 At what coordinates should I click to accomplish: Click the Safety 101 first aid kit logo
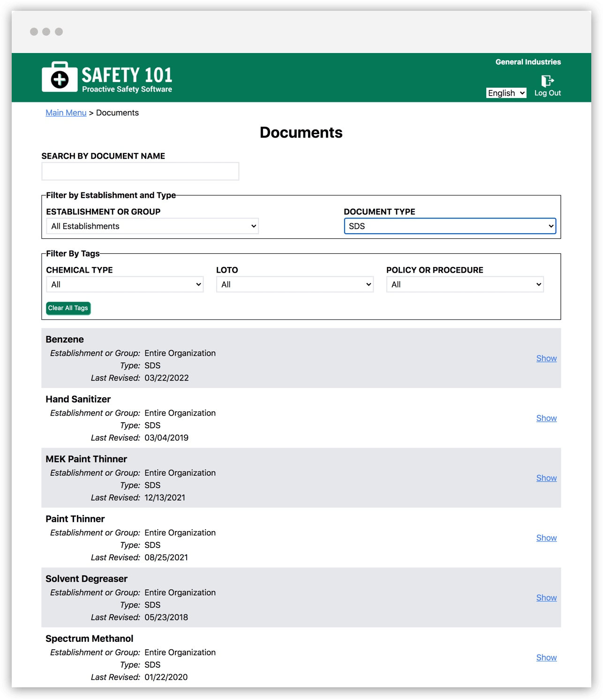59,77
